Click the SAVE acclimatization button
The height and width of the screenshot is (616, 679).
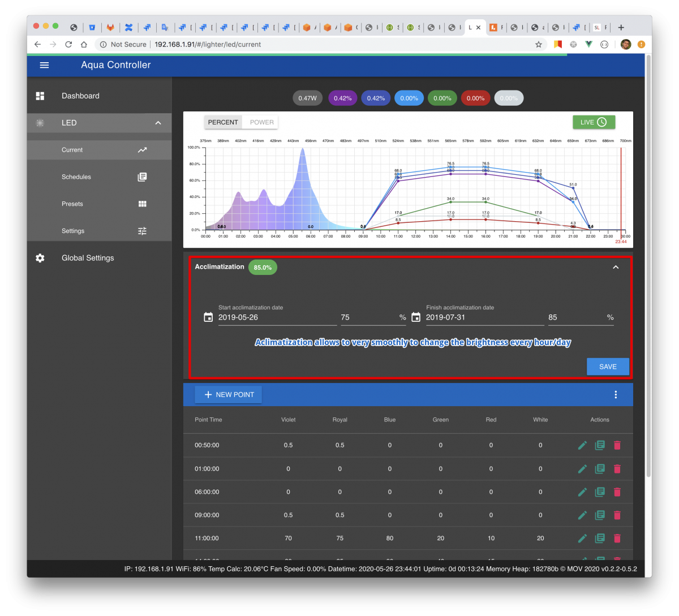pos(608,367)
